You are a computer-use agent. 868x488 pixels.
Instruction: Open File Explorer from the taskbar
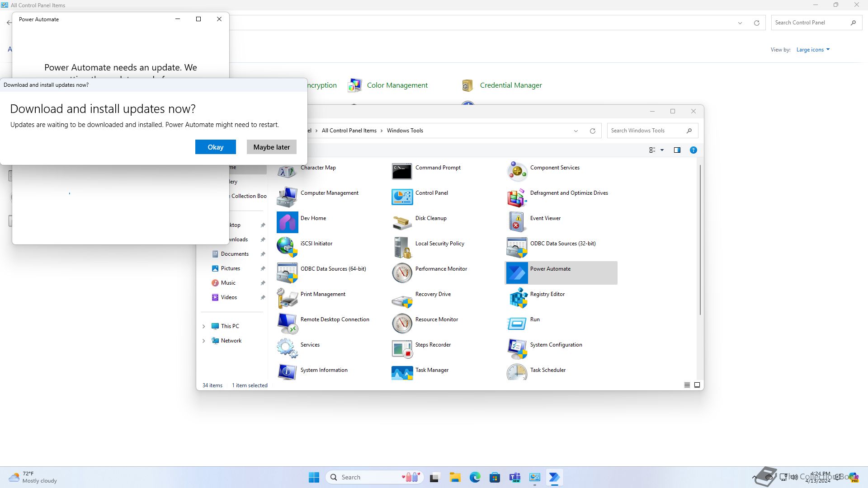click(x=455, y=477)
